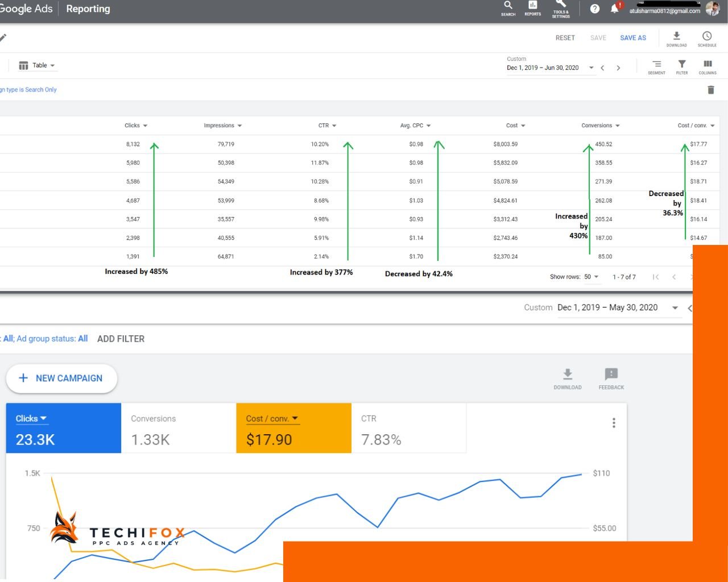This screenshot has width=728, height=582.
Task: Open the notifications bell
Action: [x=614, y=7]
